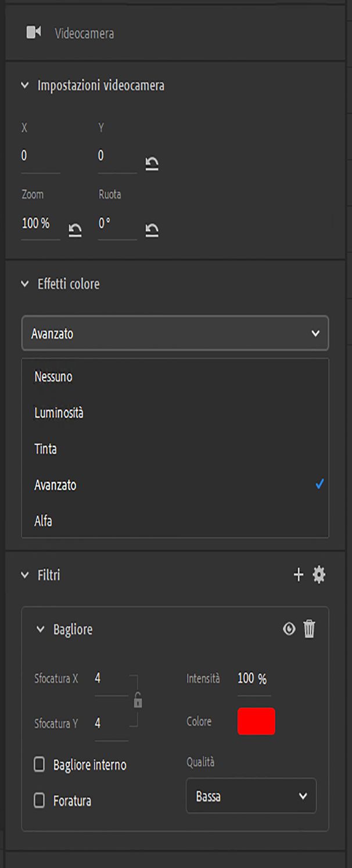Click the Intensità value field

(x=252, y=679)
